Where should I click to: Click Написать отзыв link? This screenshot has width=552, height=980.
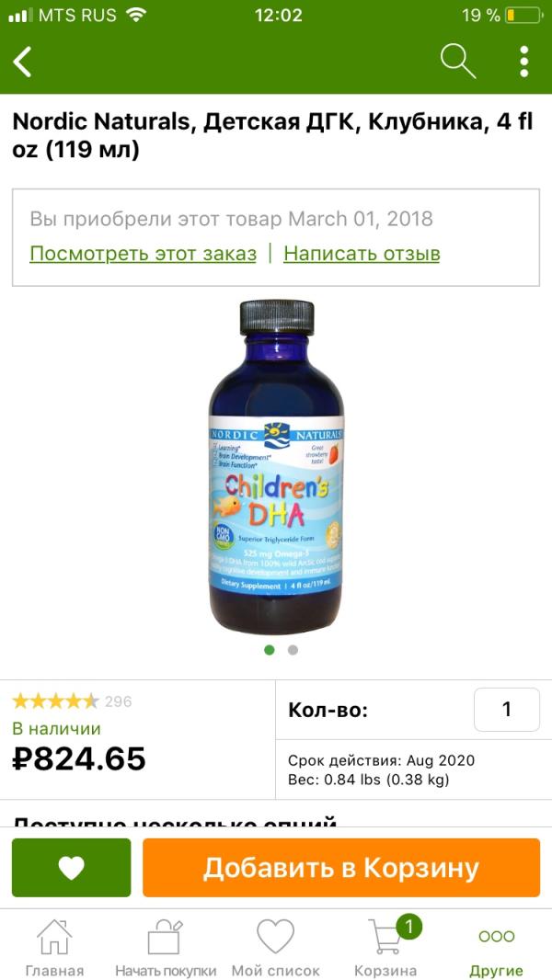[x=362, y=254]
